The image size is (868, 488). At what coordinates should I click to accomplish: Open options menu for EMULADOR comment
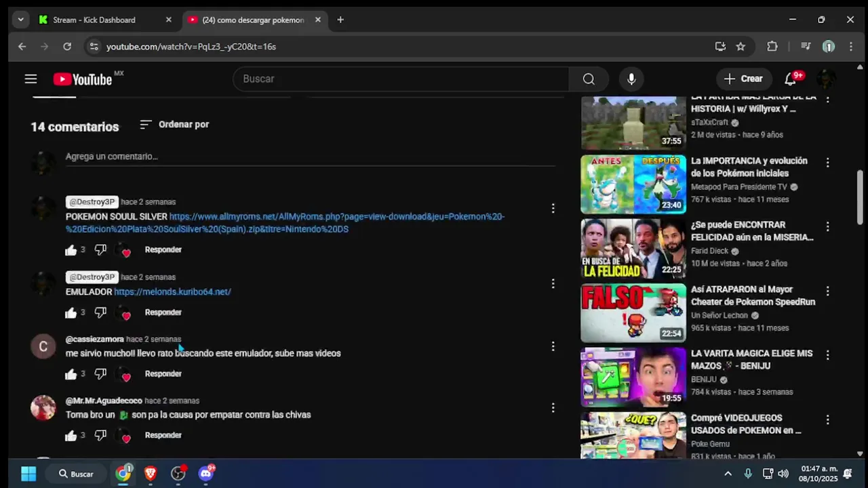click(553, 283)
